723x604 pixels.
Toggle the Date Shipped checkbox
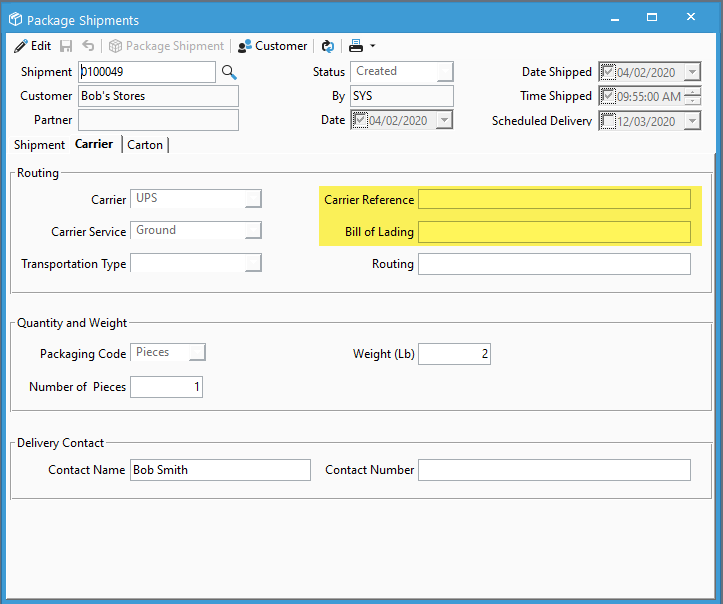608,72
